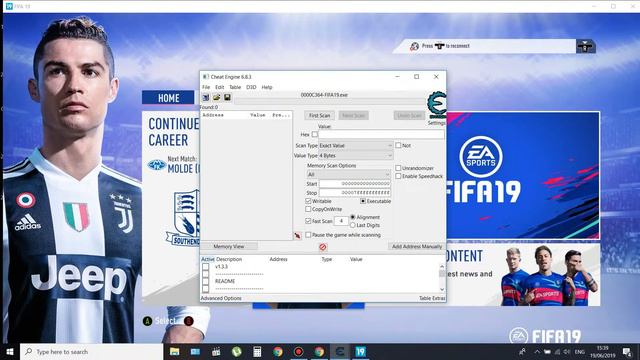Switch to Cheat Engine taskbar icon
The height and width of the screenshot is (360, 640).
tap(340, 351)
